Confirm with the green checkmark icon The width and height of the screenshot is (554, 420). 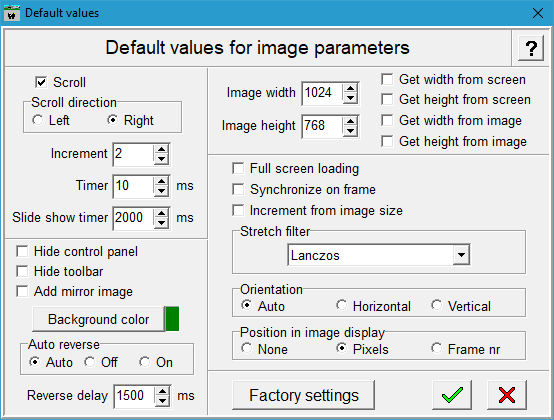(452, 395)
